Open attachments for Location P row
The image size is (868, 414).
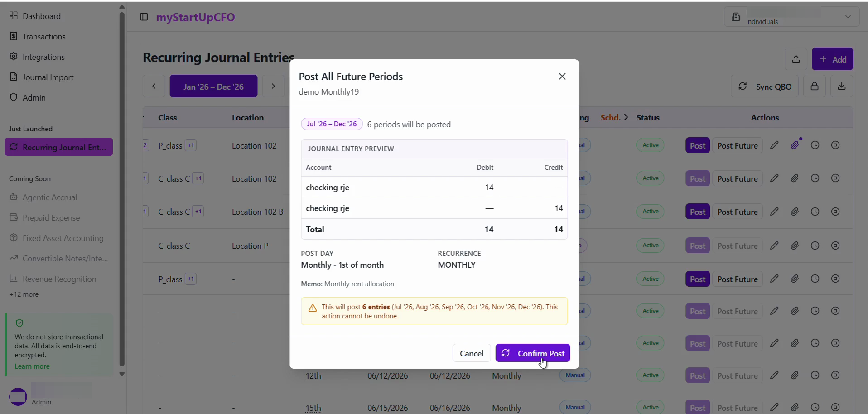[795, 246]
